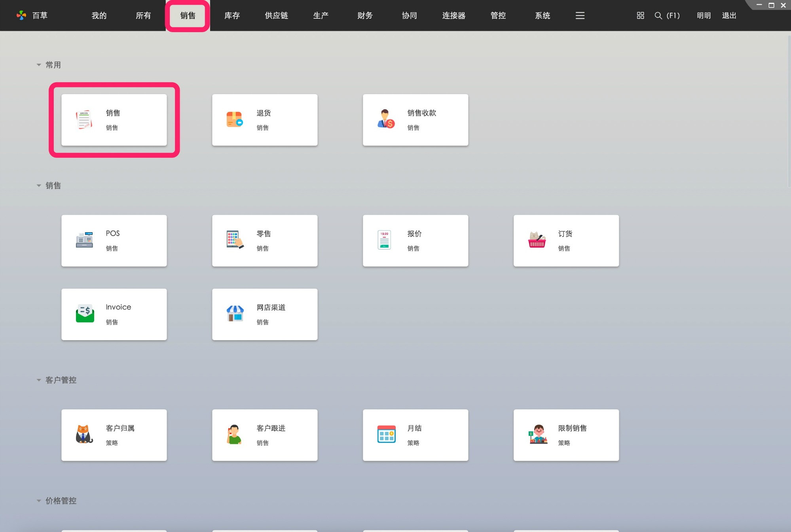Collapse the 常用 section

pos(39,65)
